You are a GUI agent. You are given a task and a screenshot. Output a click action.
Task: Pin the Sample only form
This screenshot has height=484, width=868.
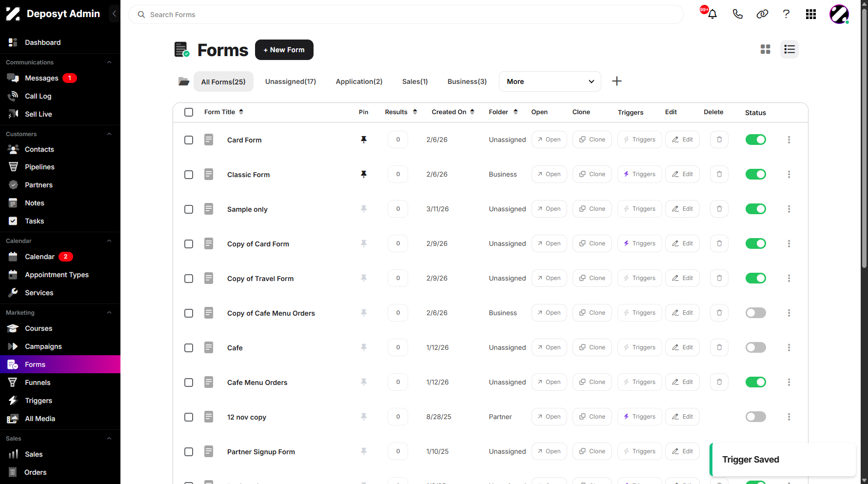pos(363,209)
